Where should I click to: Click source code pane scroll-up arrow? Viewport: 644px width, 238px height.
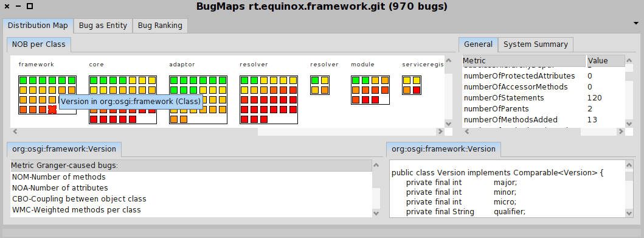click(629, 165)
